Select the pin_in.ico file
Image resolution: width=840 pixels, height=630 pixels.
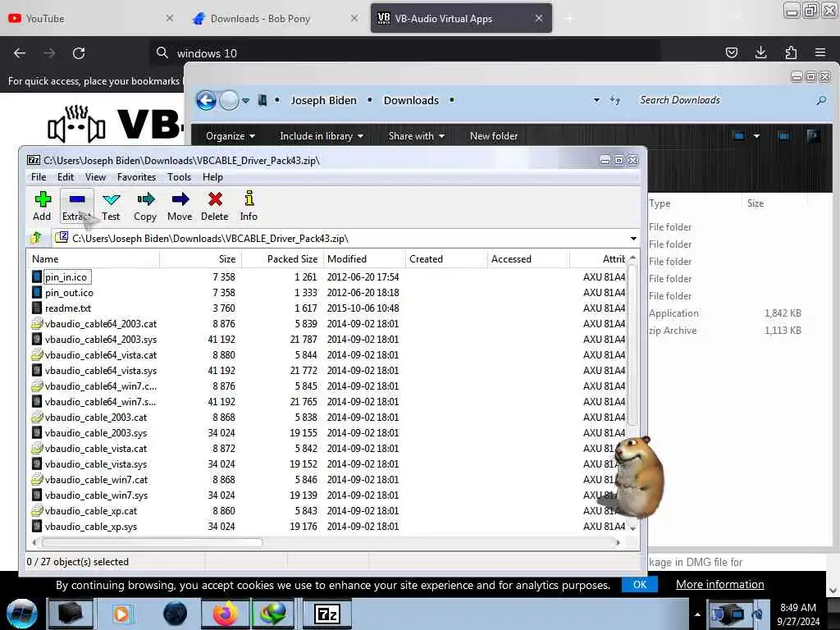(66, 277)
